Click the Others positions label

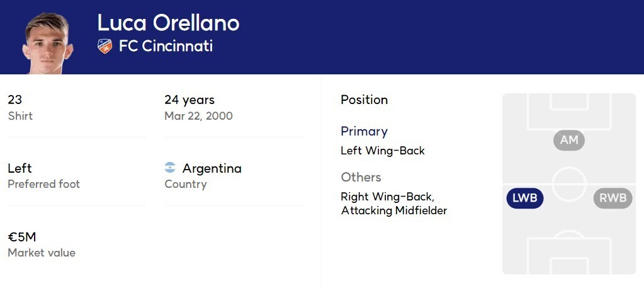coord(361,177)
